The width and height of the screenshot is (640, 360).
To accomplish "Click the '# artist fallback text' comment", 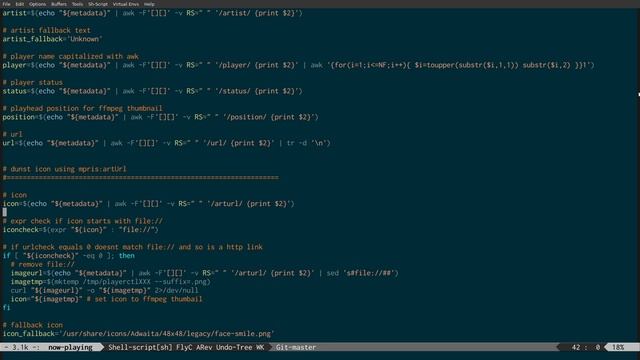I will click(x=47, y=31).
